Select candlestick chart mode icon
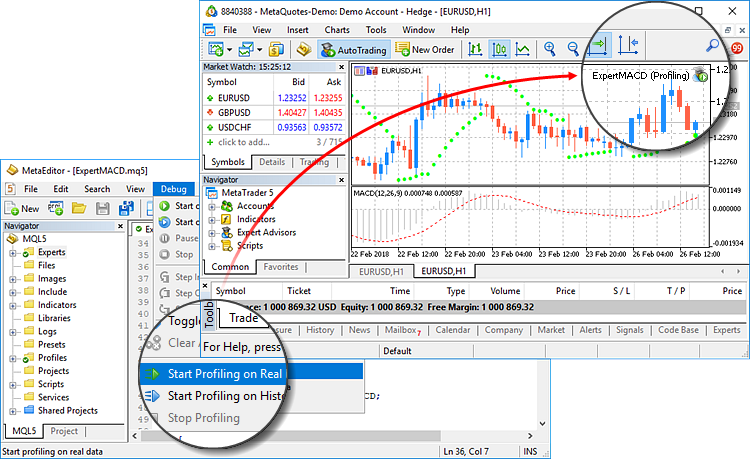The height and width of the screenshot is (459, 750). tap(499, 49)
